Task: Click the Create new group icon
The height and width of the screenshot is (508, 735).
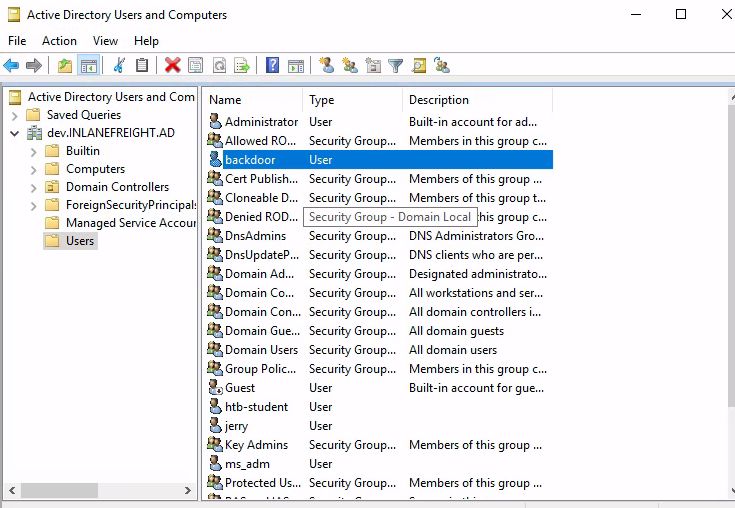Action: pyautogui.click(x=349, y=66)
